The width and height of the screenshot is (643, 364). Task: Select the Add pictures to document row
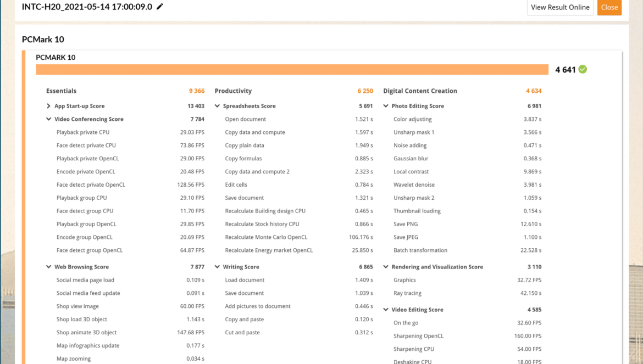[299, 306]
